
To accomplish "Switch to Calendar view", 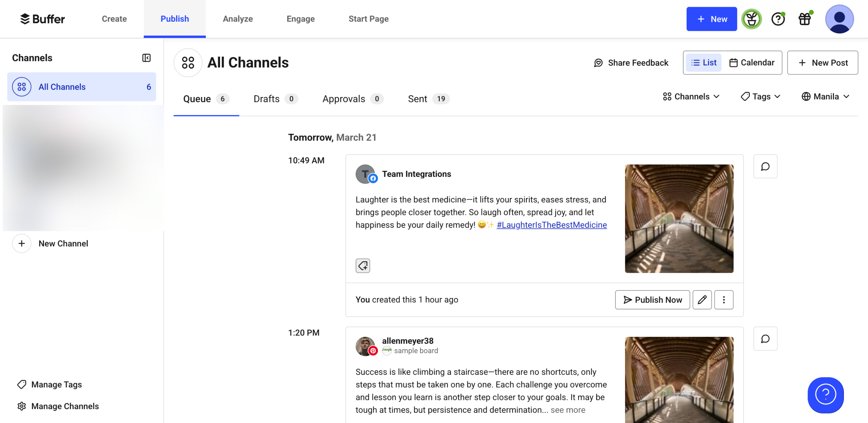I will point(752,63).
